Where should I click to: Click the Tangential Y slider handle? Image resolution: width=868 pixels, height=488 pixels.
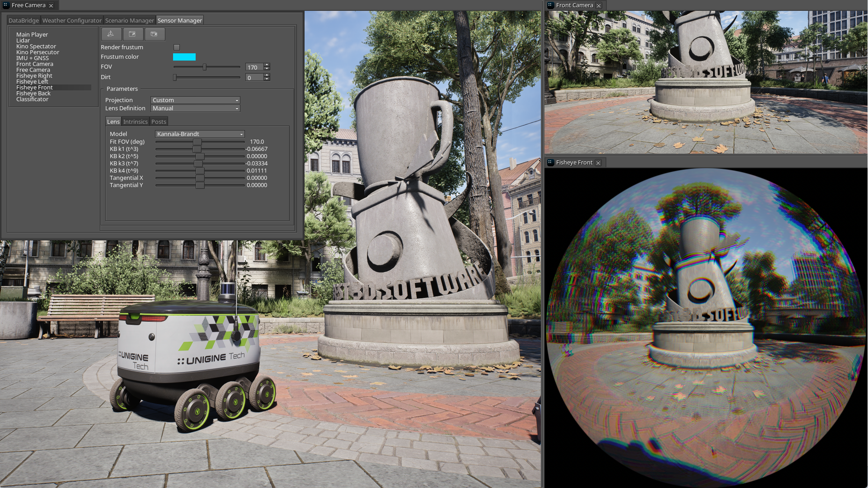click(x=200, y=185)
